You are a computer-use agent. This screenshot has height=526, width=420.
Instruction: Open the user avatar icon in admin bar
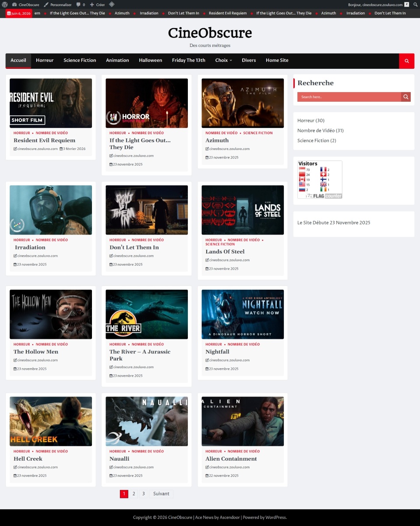407,4
